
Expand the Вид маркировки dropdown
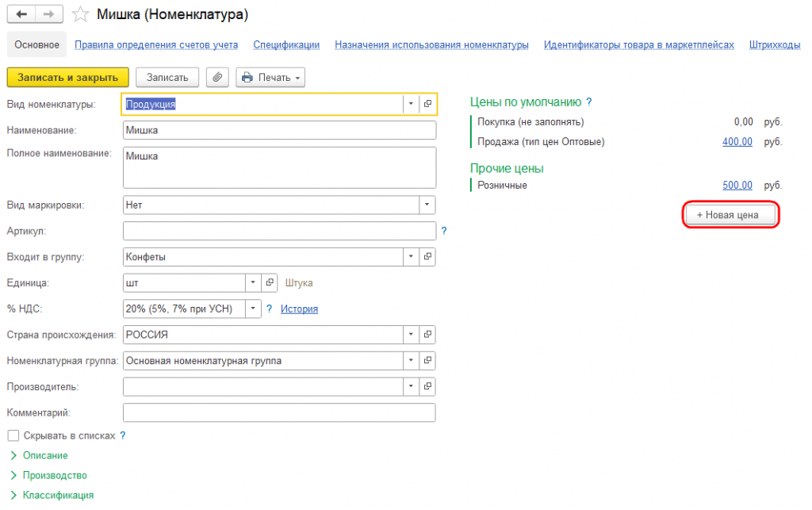click(427, 205)
